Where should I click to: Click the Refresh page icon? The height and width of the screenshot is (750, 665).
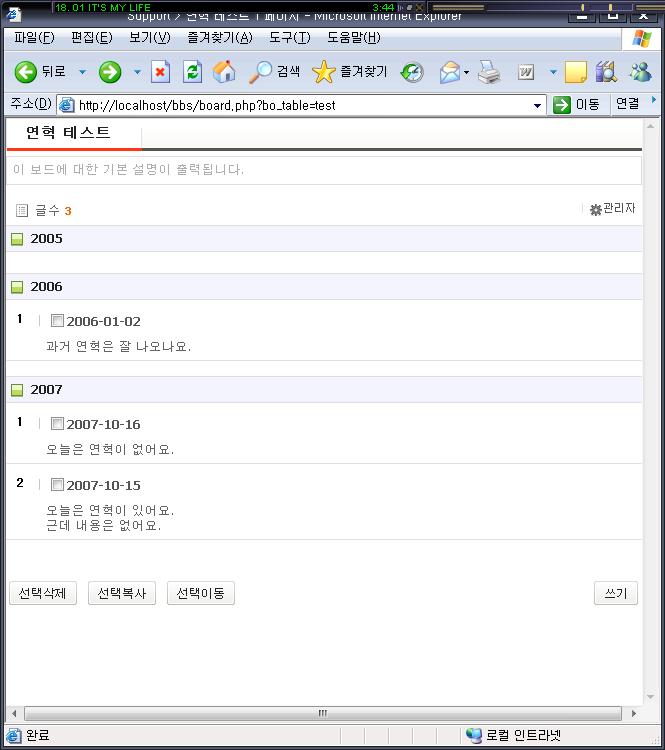pyautogui.click(x=192, y=72)
